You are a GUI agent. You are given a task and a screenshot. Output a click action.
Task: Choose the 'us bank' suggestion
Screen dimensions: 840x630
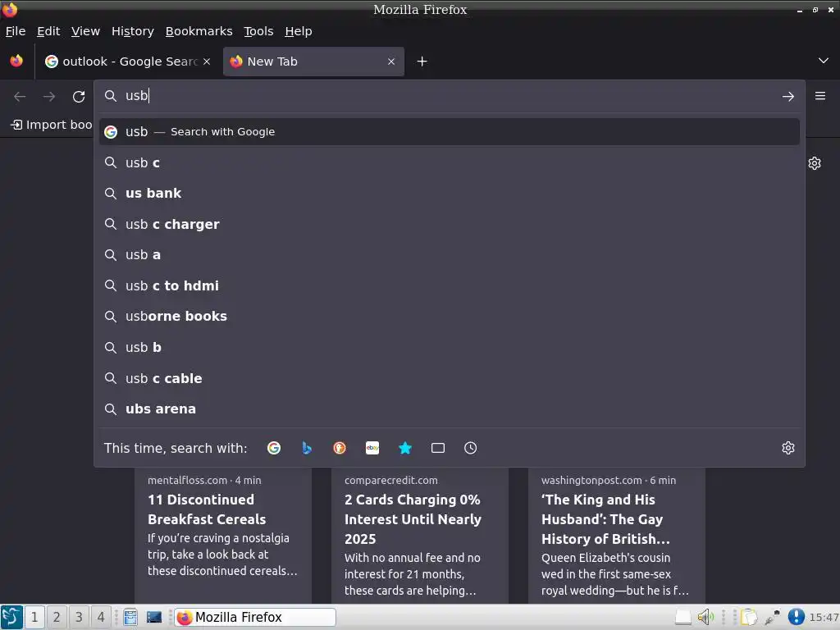pos(449,194)
